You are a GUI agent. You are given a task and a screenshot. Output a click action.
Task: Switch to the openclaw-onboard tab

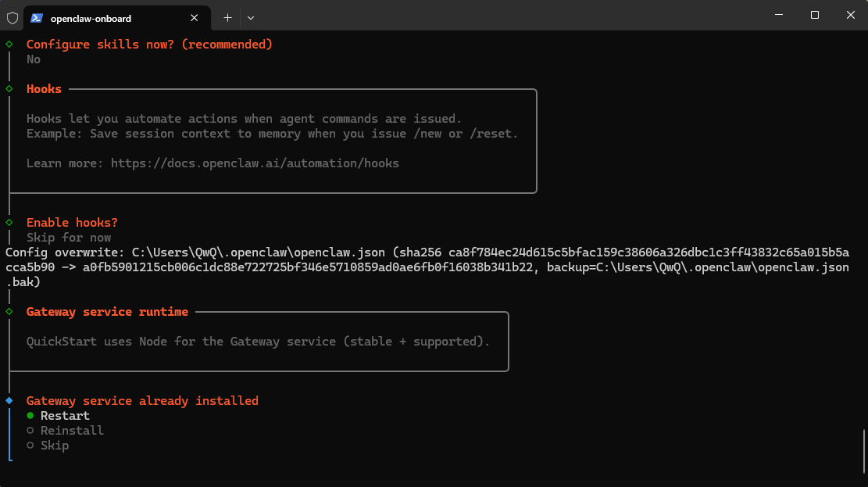(102, 17)
